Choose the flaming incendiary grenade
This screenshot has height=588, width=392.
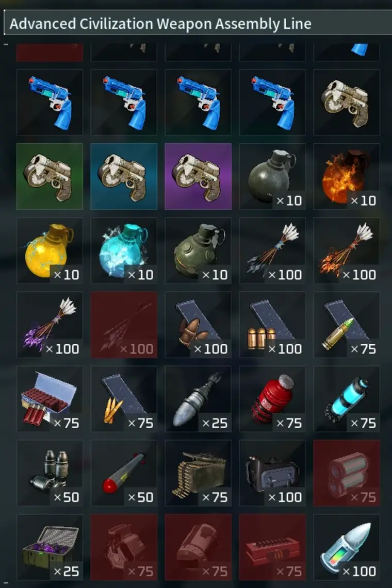point(347,176)
